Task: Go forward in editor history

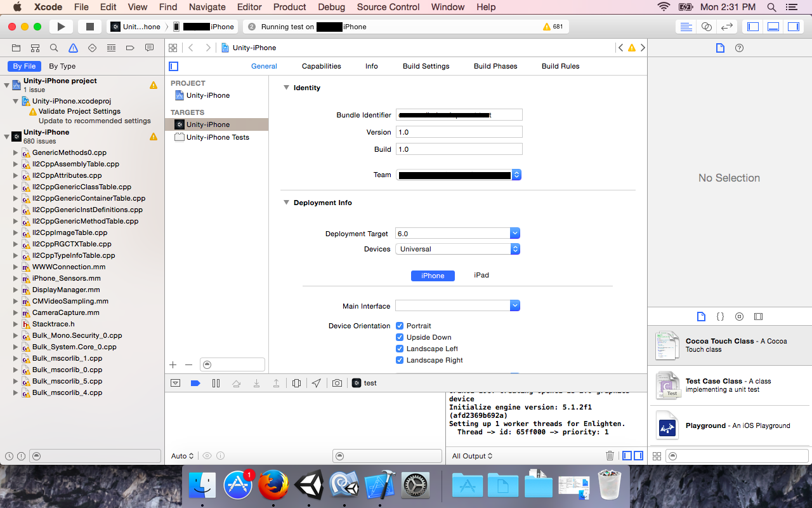Action: click(207, 48)
